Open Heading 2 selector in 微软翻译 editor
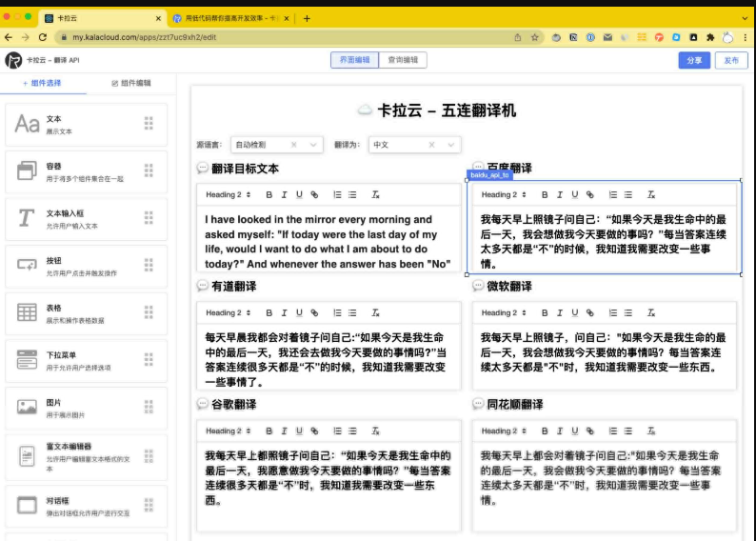The image size is (756, 541). pyautogui.click(x=504, y=313)
